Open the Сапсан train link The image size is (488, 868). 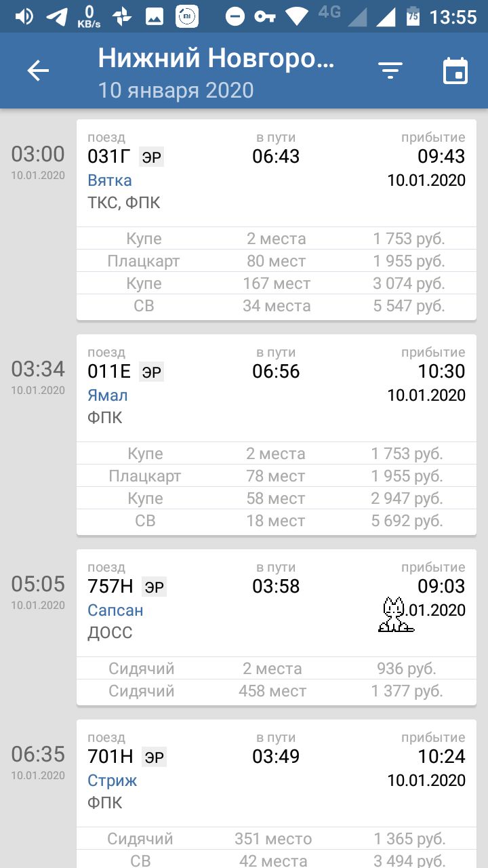click(x=115, y=610)
